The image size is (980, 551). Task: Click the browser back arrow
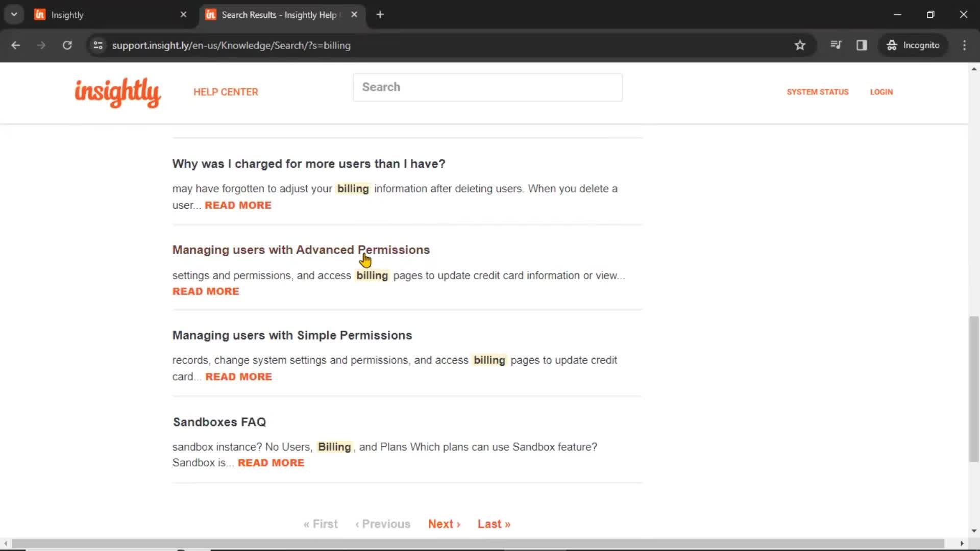[15, 45]
